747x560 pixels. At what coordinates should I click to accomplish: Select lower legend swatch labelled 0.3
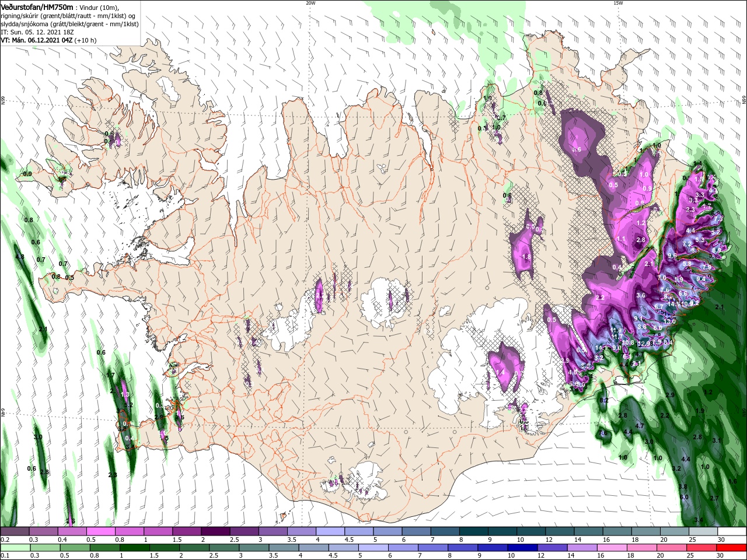click(x=45, y=548)
